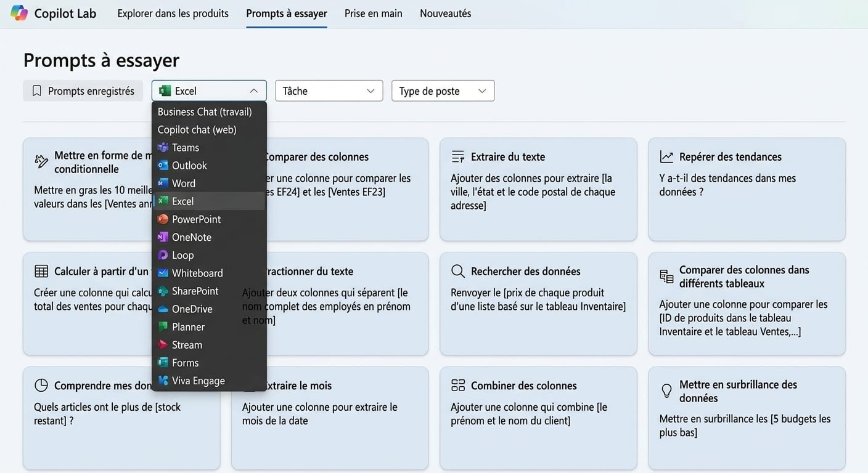The width and height of the screenshot is (868, 473).
Task: Select the PowerPoint icon in the list
Action: tap(163, 219)
